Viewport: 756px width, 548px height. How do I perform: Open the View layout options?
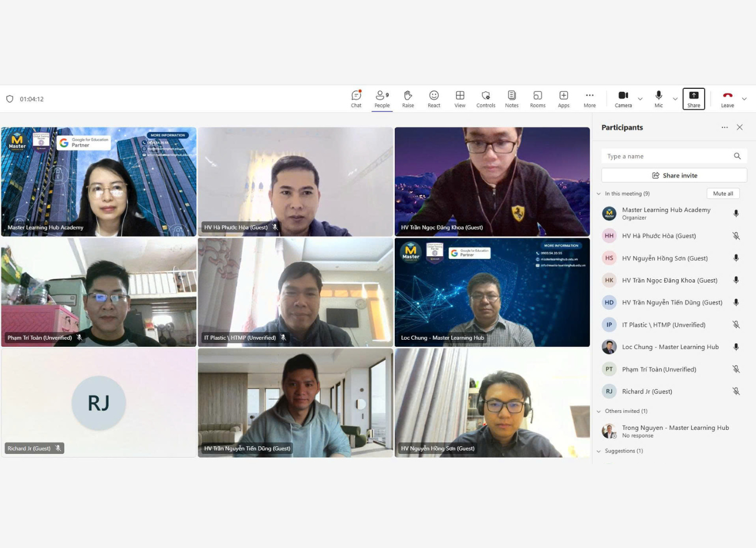point(459,99)
